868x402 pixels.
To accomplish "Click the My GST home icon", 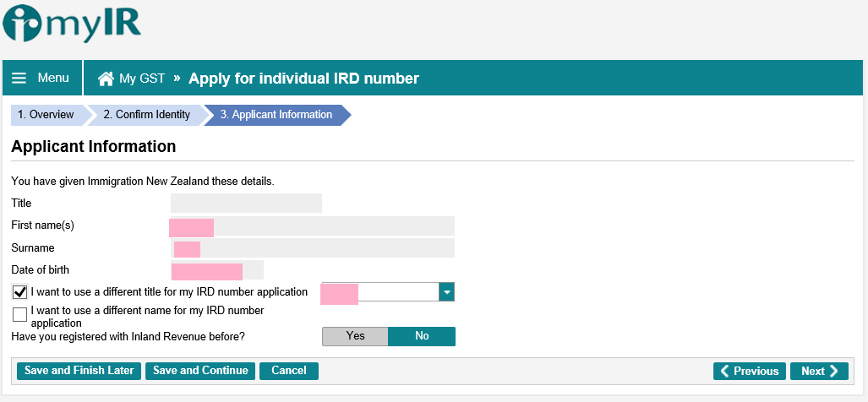I will tap(106, 79).
